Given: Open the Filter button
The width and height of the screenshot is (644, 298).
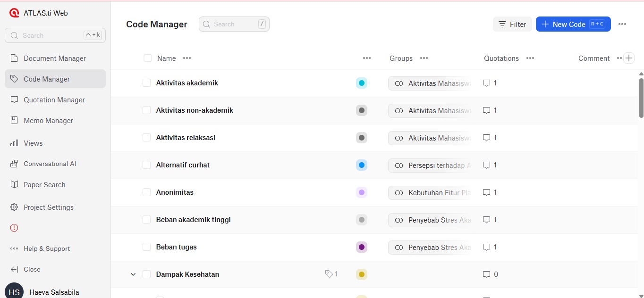Looking at the screenshot, I should tap(512, 25).
